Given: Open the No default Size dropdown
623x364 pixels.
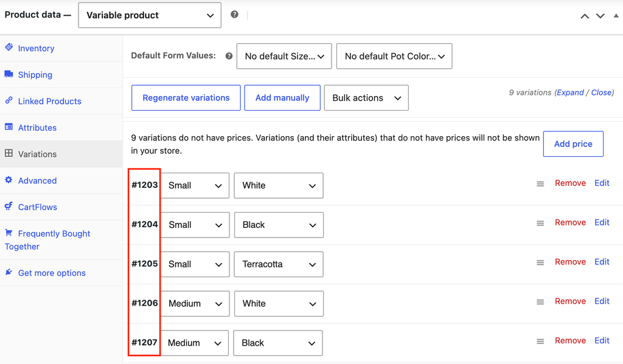Looking at the screenshot, I should [x=284, y=56].
